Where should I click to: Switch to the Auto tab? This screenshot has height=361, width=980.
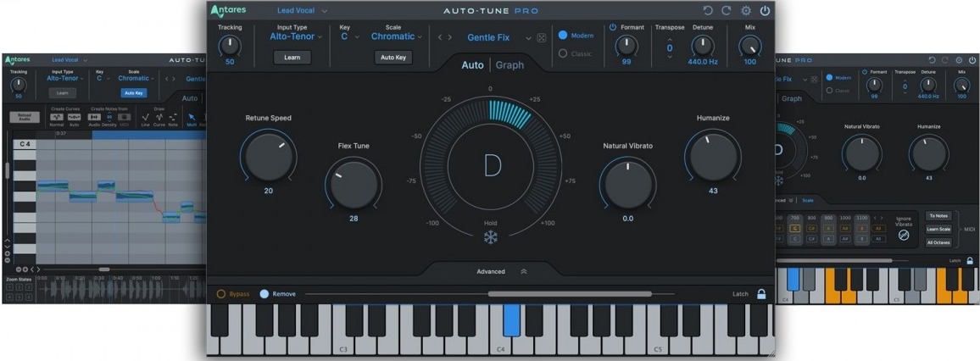click(x=472, y=65)
